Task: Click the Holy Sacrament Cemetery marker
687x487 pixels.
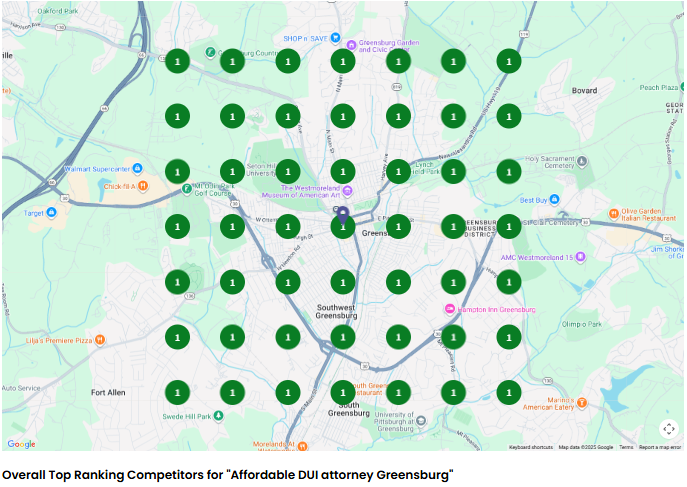Action: (582, 162)
